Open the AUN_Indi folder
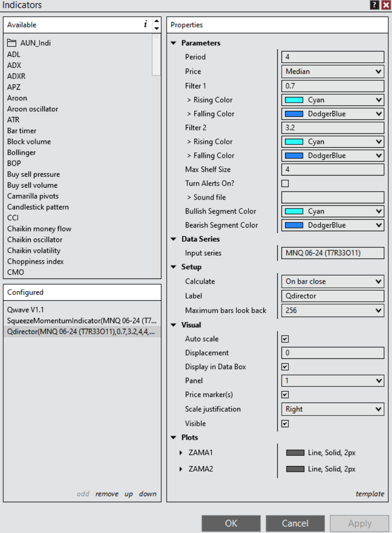Screen dimensions: 392x533 [x=30, y=43]
